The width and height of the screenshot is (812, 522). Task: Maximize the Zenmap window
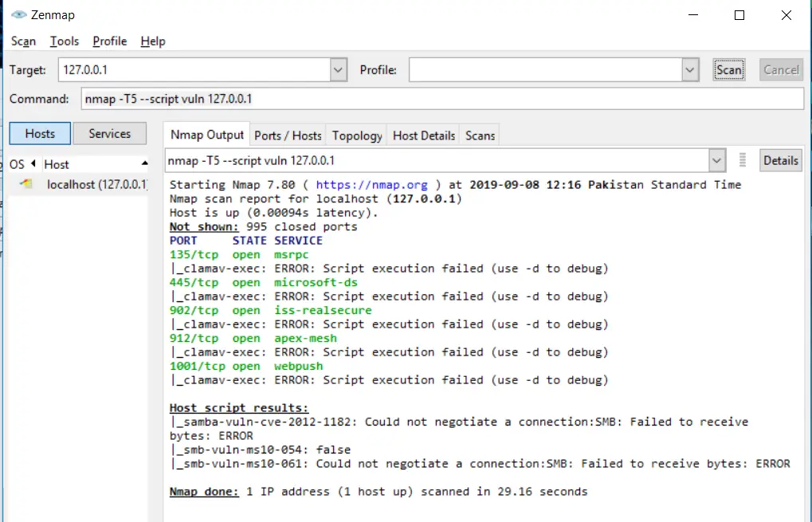[739, 15]
